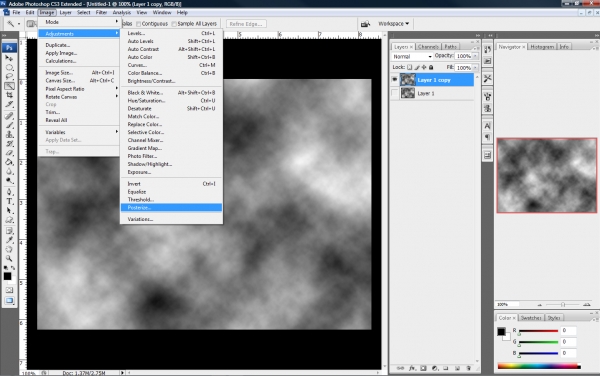Toggle lock position icon
This screenshot has width=600, height=376.
(x=424, y=67)
